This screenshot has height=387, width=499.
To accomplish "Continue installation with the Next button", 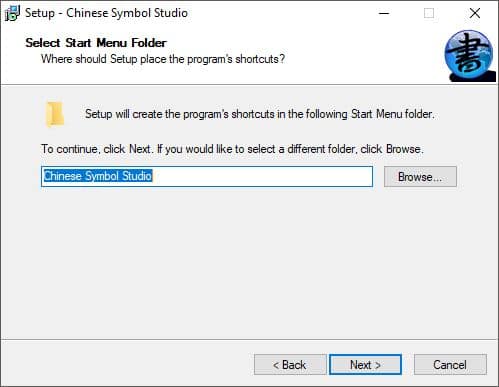I will 365,365.
